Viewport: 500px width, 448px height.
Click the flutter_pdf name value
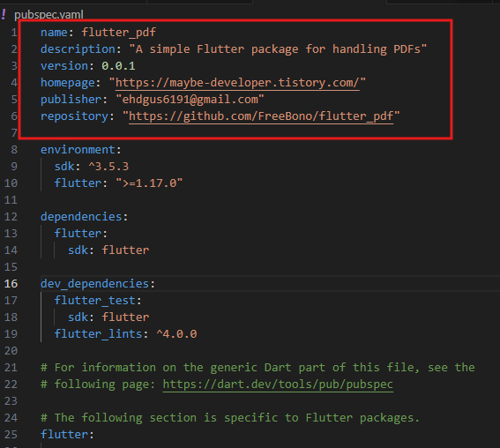pyautogui.click(x=119, y=33)
